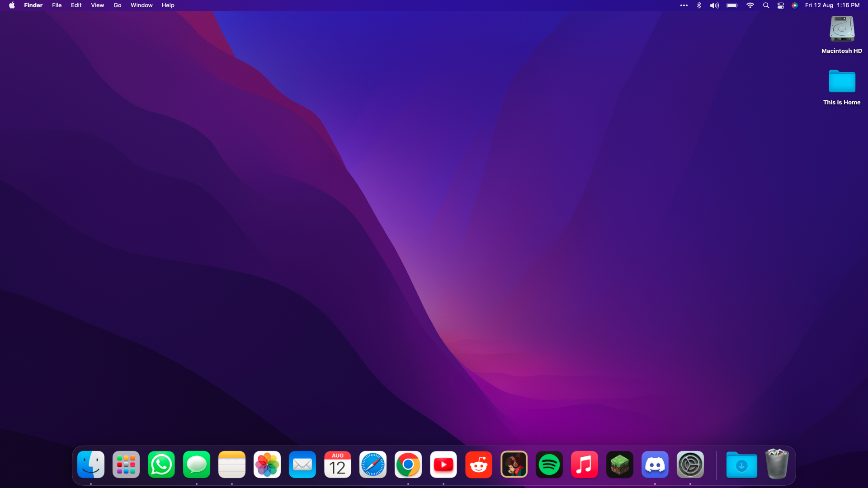Launch Spotify from the Dock
868x488 pixels.
[x=549, y=465]
